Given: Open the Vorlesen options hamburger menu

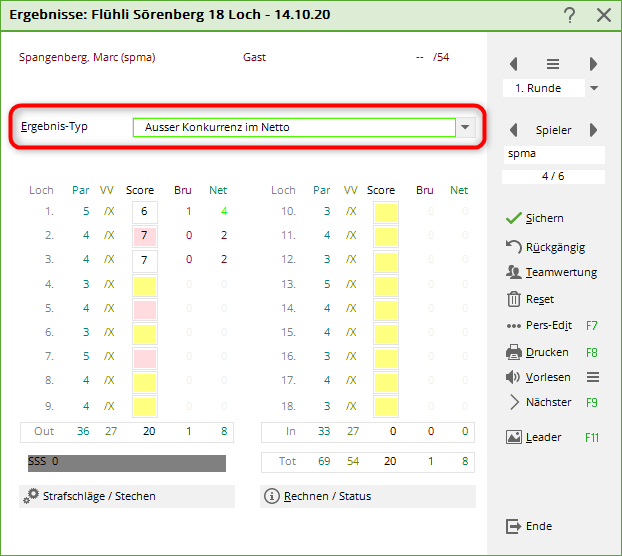Looking at the screenshot, I should (x=592, y=377).
